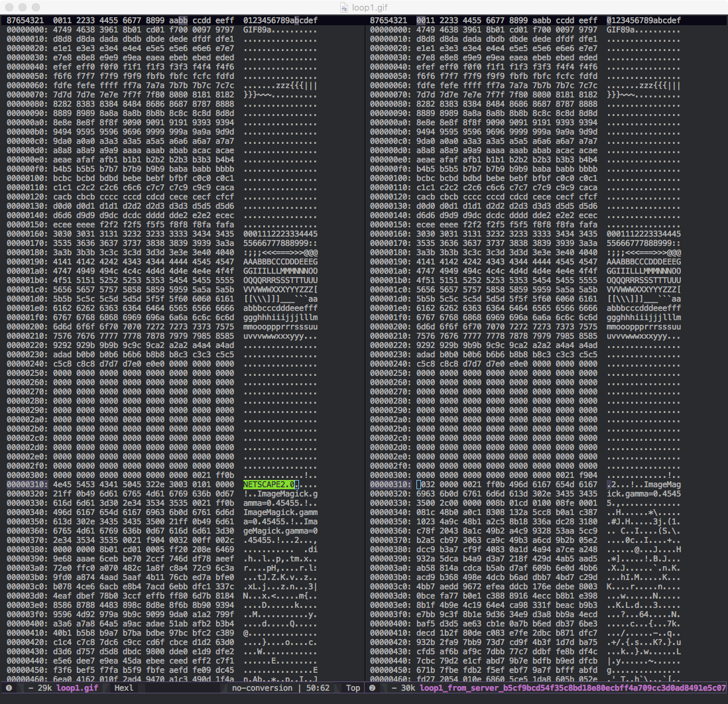Image resolution: width=728 pixels, height=704 pixels.
Task: Click ......zzz{{{||| ASCII text in left pane
Action: coord(280,86)
